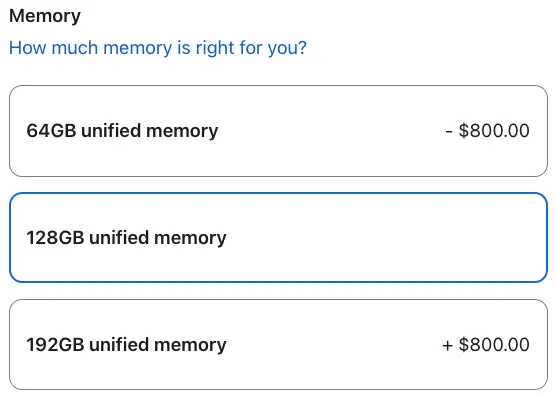Screen dimensions: 556x395
Task: Click the word 'memory' in the blue help link
Action: point(138,49)
